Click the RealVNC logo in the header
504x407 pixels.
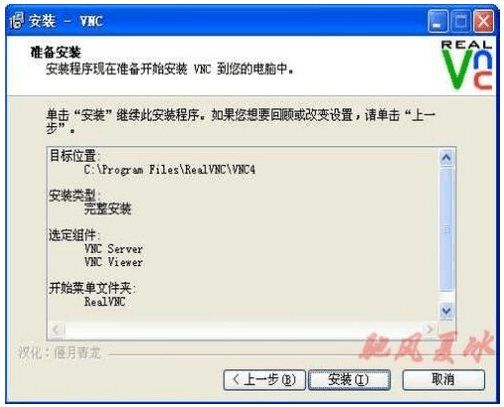(467, 65)
